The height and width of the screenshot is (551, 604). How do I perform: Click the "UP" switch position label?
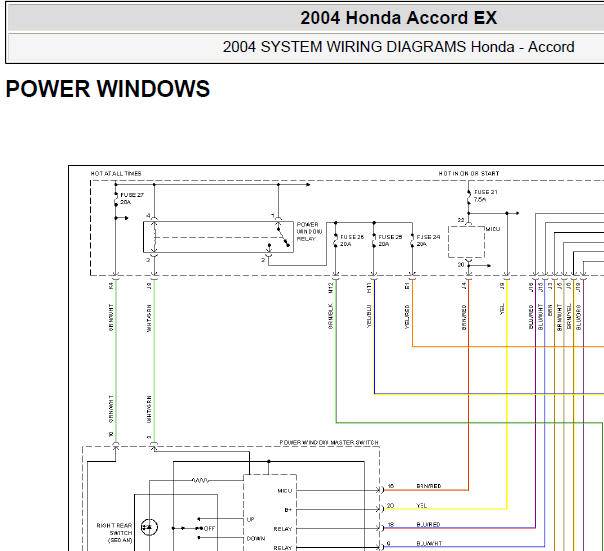click(250, 519)
